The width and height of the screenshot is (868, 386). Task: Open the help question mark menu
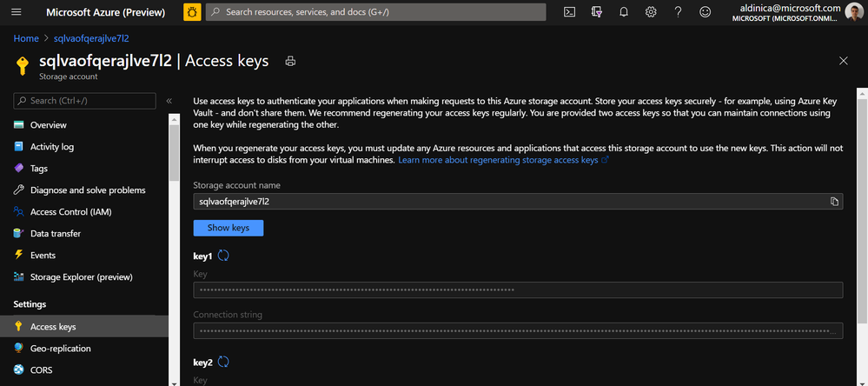(x=678, y=12)
